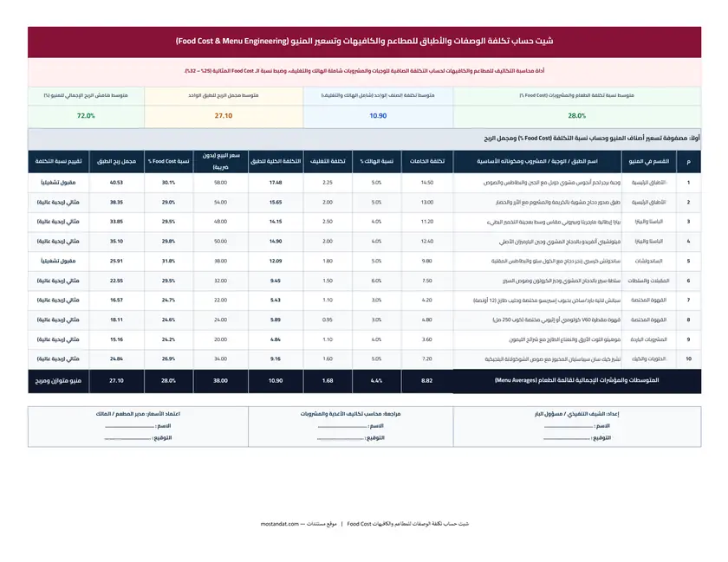This screenshot has width=728, height=562.
Task: Click the 'تقييم نسبة التكلفة' column header
Action: pyautogui.click(x=59, y=162)
